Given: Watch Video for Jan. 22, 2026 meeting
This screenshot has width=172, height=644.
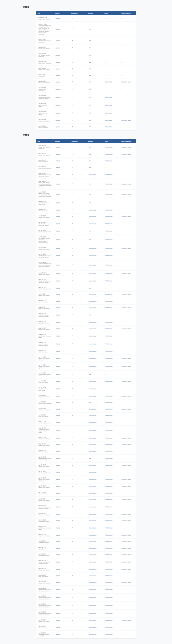Looking at the screenshot, I should coord(109,82).
